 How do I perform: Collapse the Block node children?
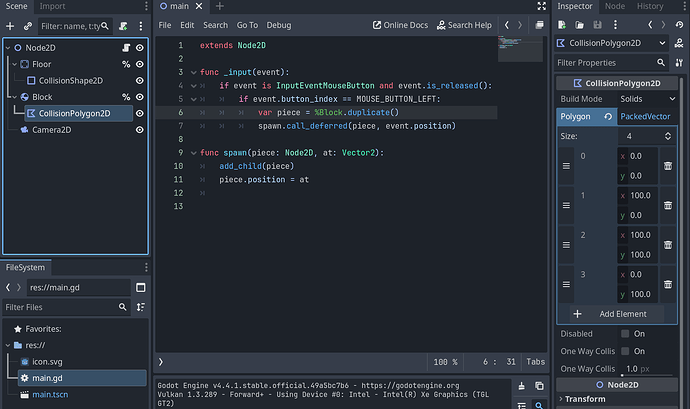coord(15,97)
